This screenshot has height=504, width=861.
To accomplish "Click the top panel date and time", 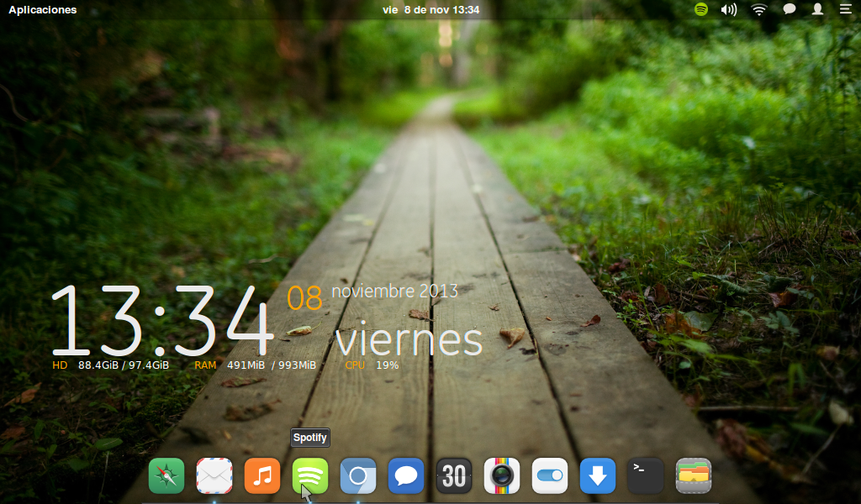I will coord(431,10).
